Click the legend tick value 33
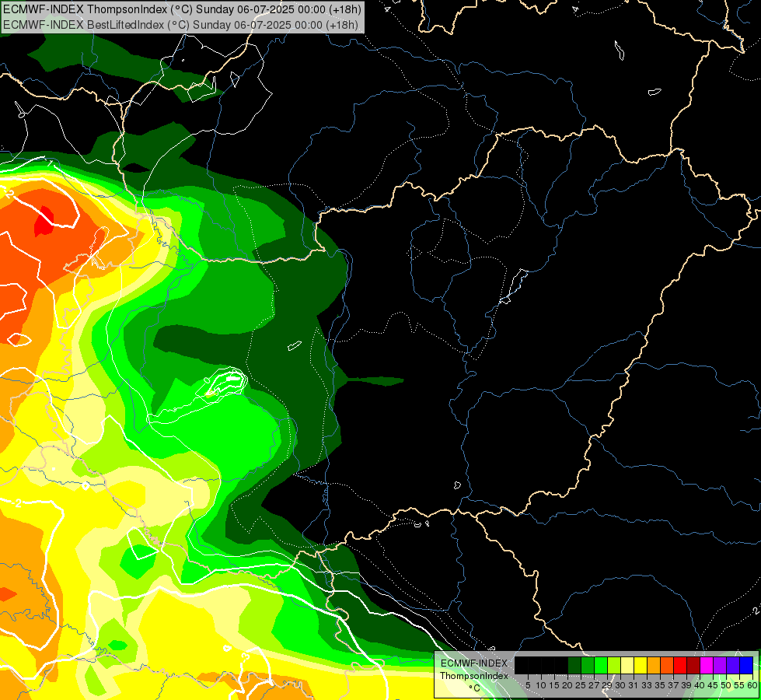 click(x=647, y=685)
